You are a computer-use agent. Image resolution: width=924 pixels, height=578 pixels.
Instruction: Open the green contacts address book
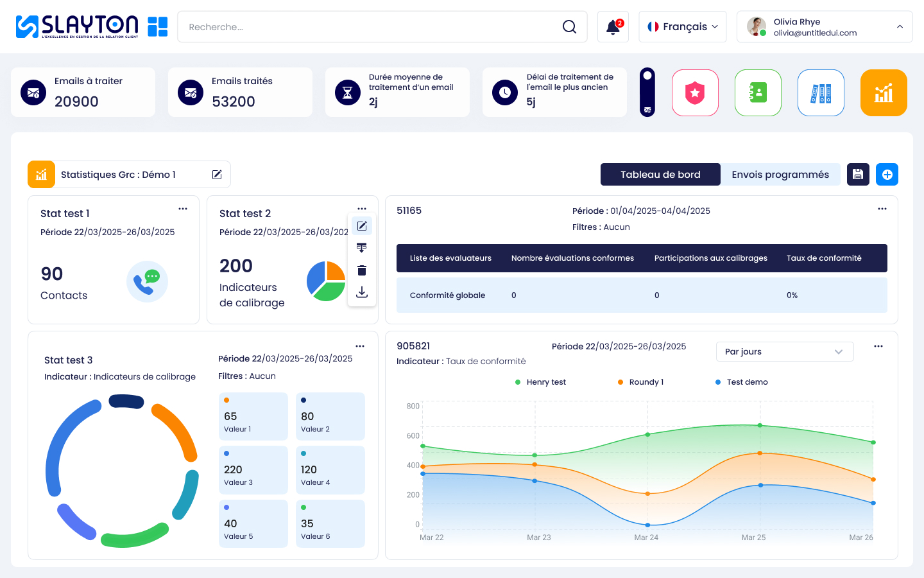point(758,93)
